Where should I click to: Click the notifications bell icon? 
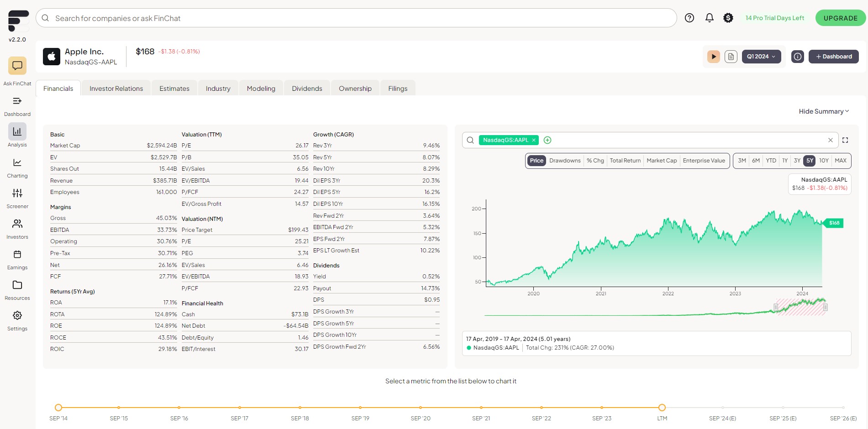[x=709, y=18]
